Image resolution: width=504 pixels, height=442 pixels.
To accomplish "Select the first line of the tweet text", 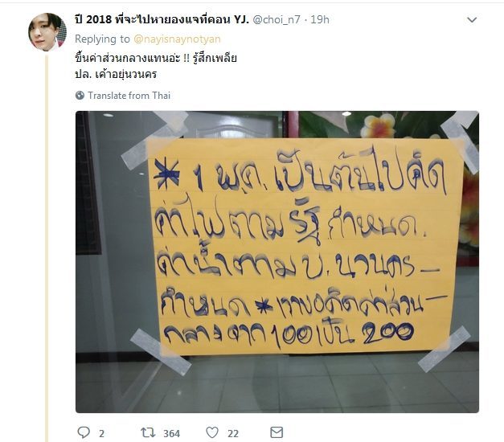I will click(x=156, y=58).
